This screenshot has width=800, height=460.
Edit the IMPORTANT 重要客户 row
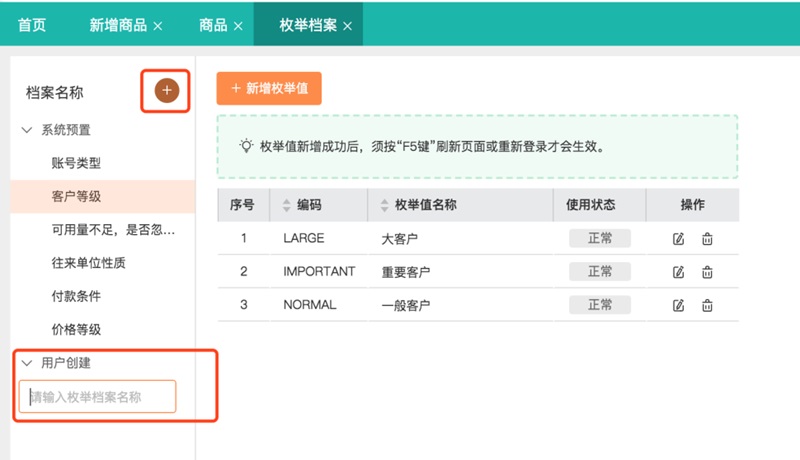tap(679, 271)
